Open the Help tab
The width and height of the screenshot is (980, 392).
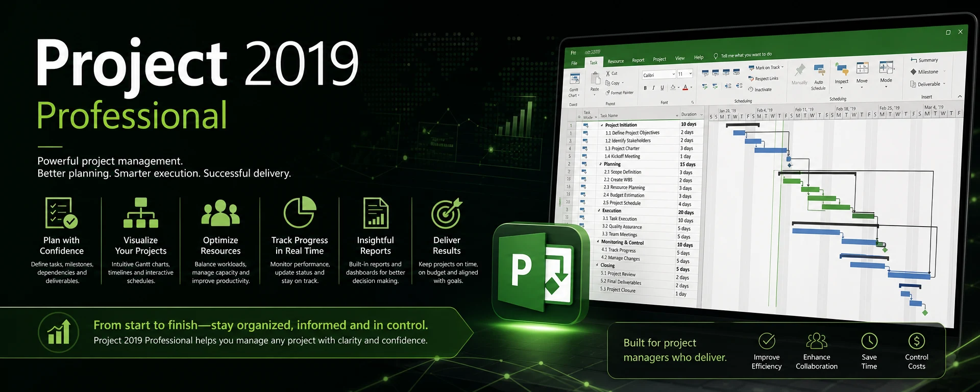pyautogui.click(x=699, y=57)
